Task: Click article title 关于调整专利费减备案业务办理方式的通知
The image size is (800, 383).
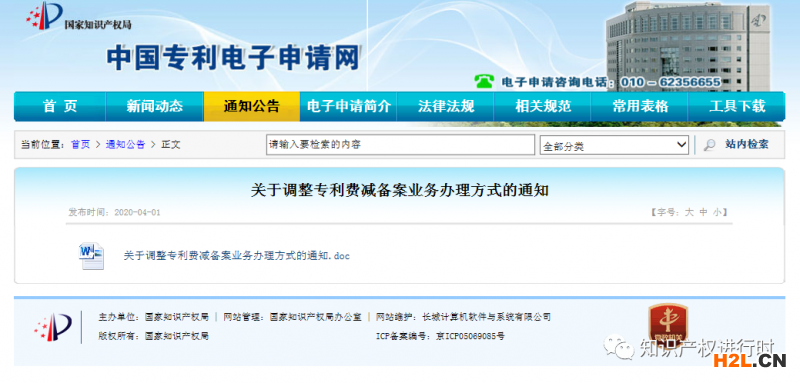Action: click(x=399, y=191)
